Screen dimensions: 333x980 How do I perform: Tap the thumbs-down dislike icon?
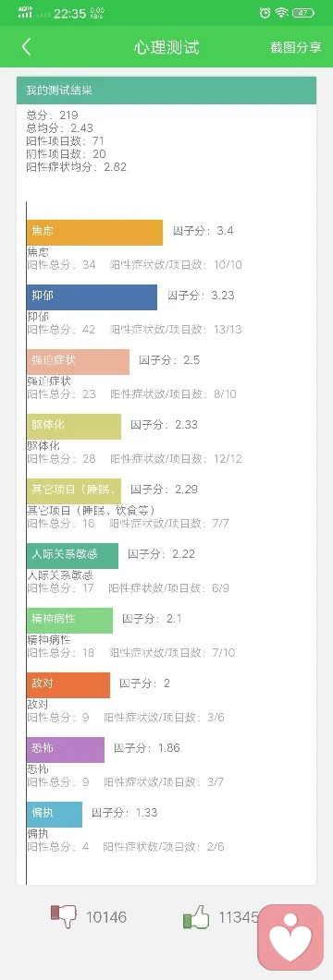pyautogui.click(x=64, y=916)
